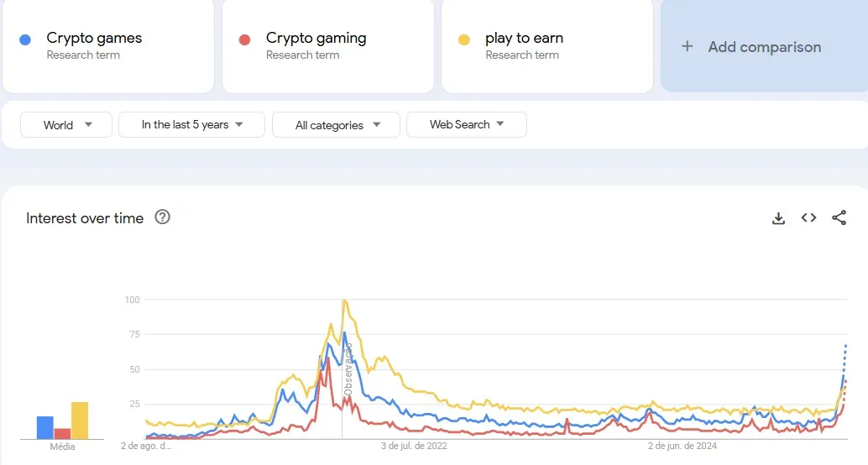The width and height of the screenshot is (868, 465).
Task: Click the blue dot beside Crypto games
Action: [x=25, y=39]
